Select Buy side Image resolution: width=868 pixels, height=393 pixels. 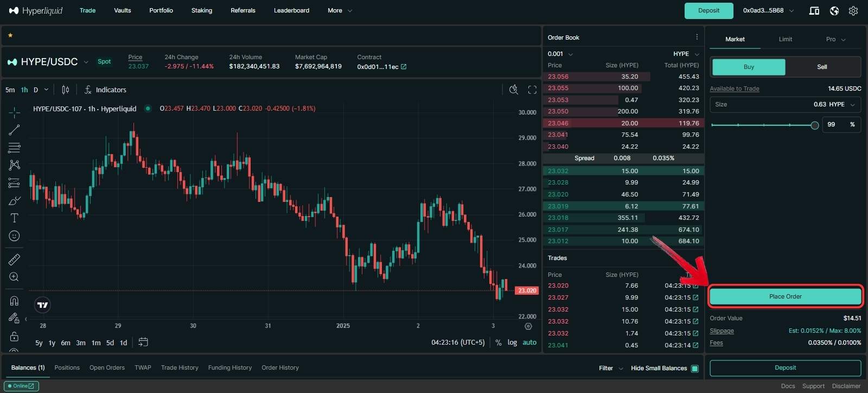point(749,67)
